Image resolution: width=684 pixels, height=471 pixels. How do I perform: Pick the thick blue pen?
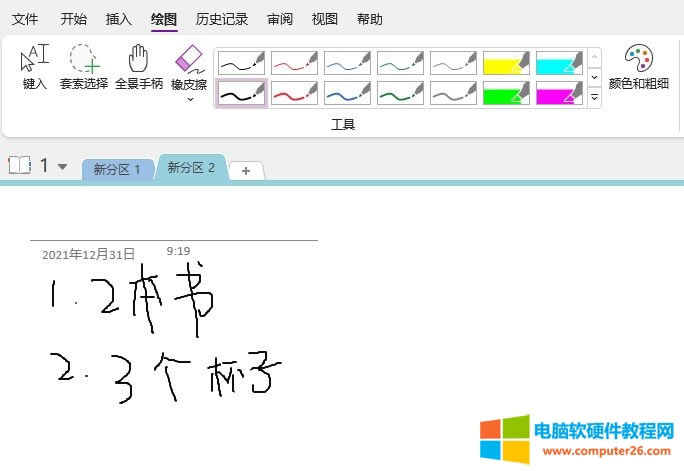347,94
